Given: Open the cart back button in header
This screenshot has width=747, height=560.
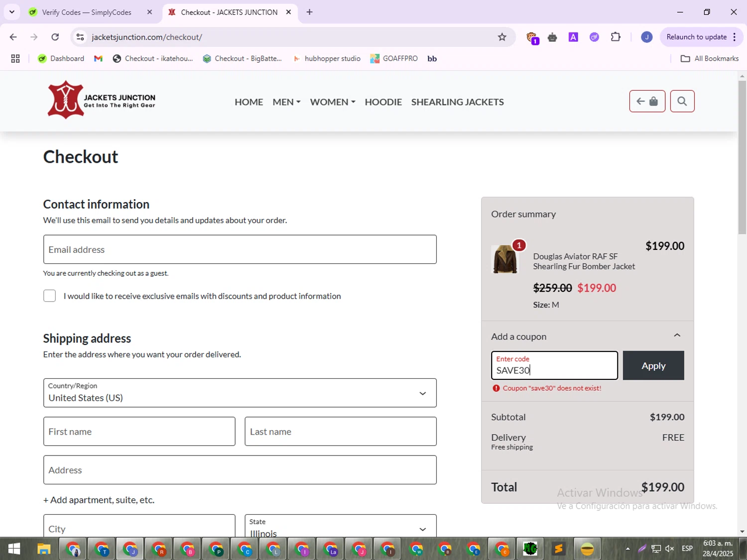Looking at the screenshot, I should coord(647,102).
